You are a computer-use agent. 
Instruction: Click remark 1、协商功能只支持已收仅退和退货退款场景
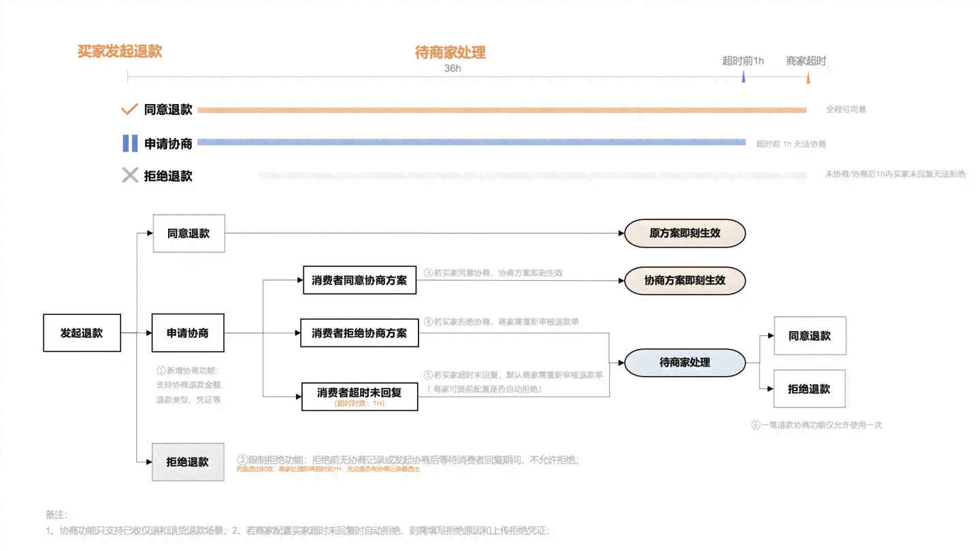coord(135,531)
